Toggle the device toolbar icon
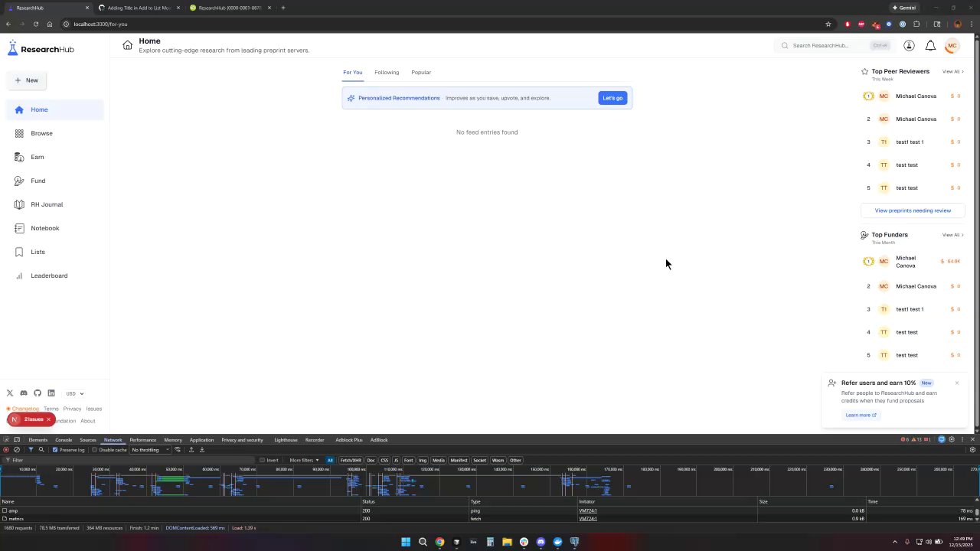 click(x=17, y=440)
